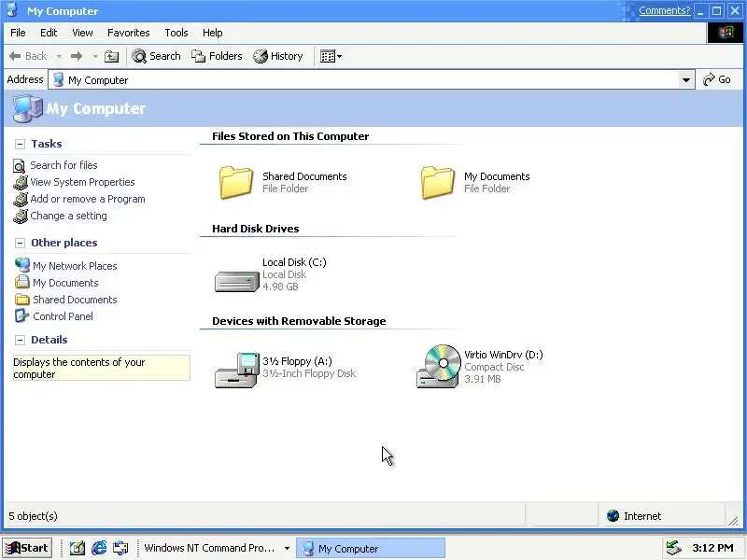Select the 3½ Floppy (A:) drive icon
This screenshot has width=747, height=560.
click(x=237, y=371)
